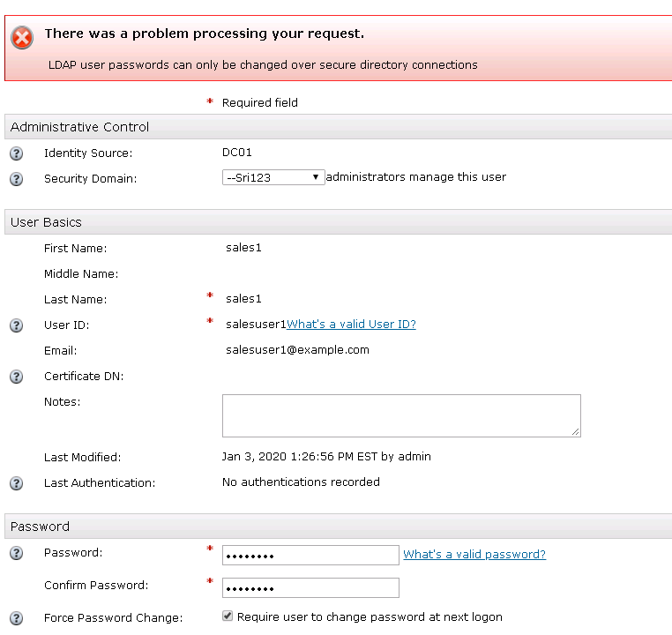
Task: Click the red error icon in the alert banner
Action: 22,38
